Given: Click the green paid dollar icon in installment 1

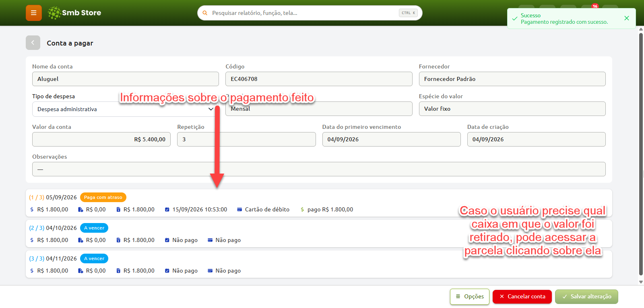Looking at the screenshot, I should click(302, 209).
